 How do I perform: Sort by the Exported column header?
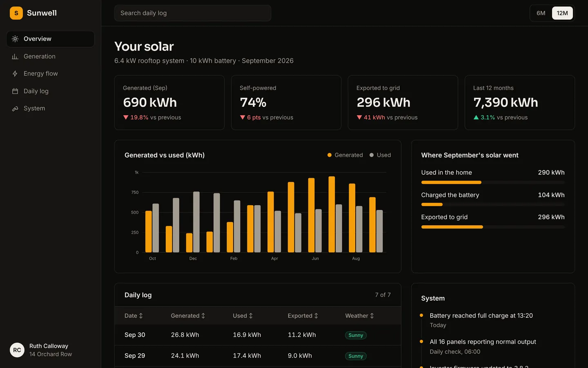(x=303, y=316)
